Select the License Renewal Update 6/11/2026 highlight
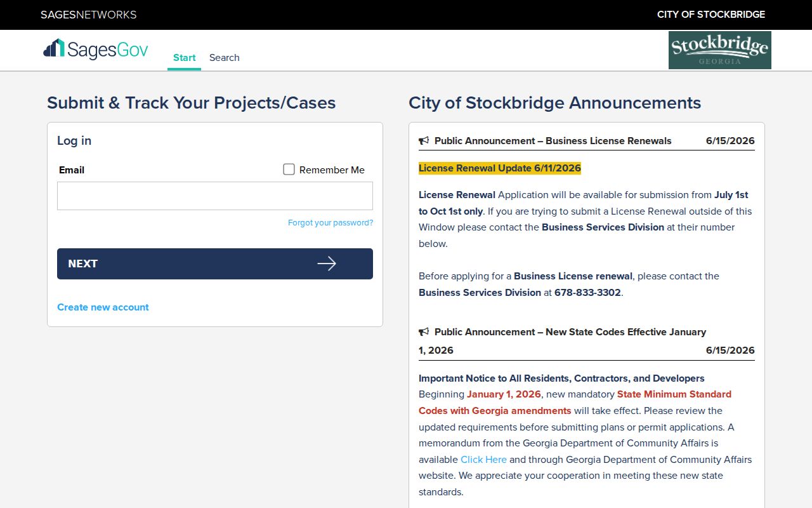 500,168
